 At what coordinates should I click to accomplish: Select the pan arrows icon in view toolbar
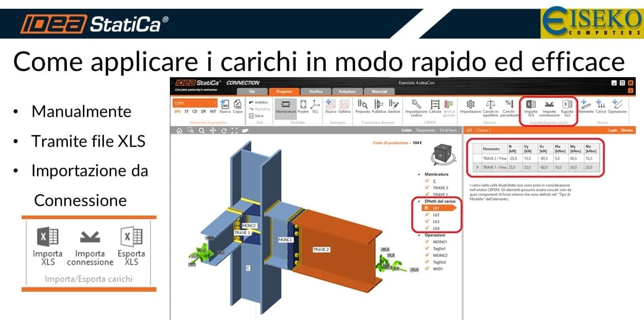[x=213, y=131]
